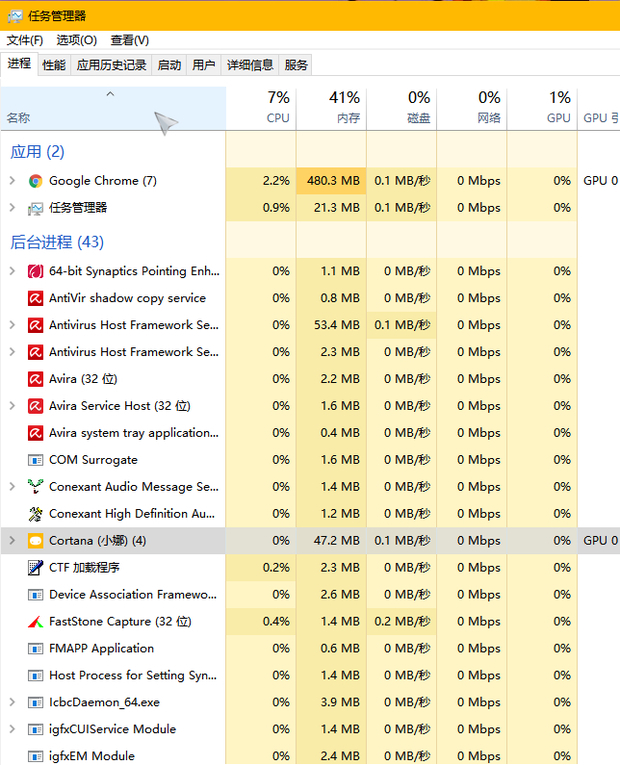Expand the Google Chrome process group

[12, 181]
